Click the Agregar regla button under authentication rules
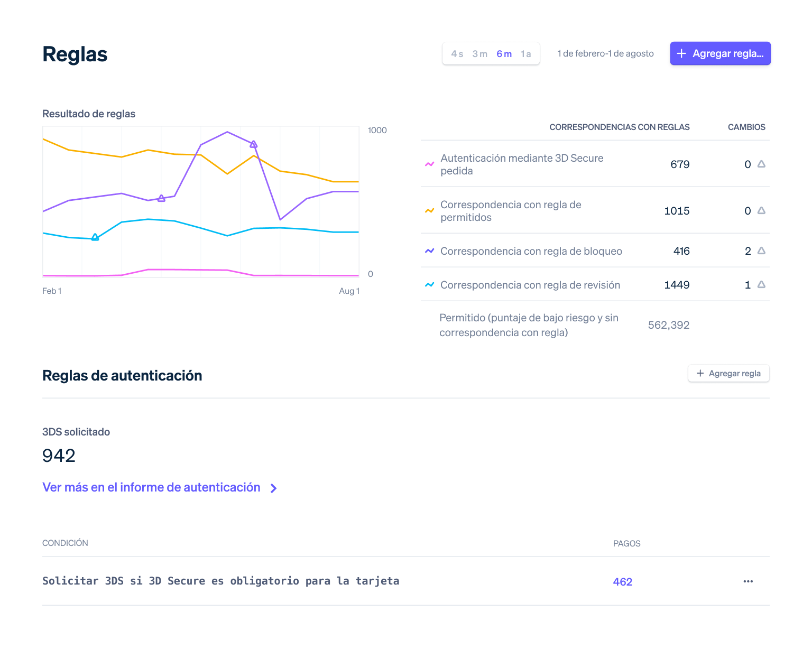The height and width of the screenshot is (649, 812). pos(728,373)
